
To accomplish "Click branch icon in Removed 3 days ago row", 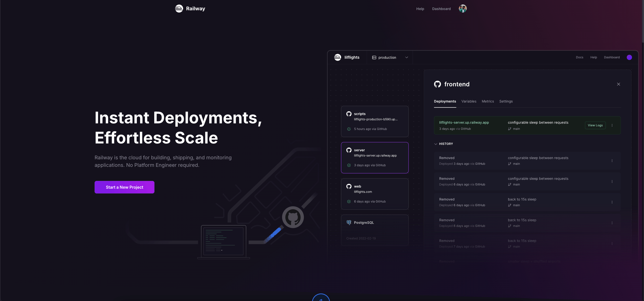I will click(510, 164).
